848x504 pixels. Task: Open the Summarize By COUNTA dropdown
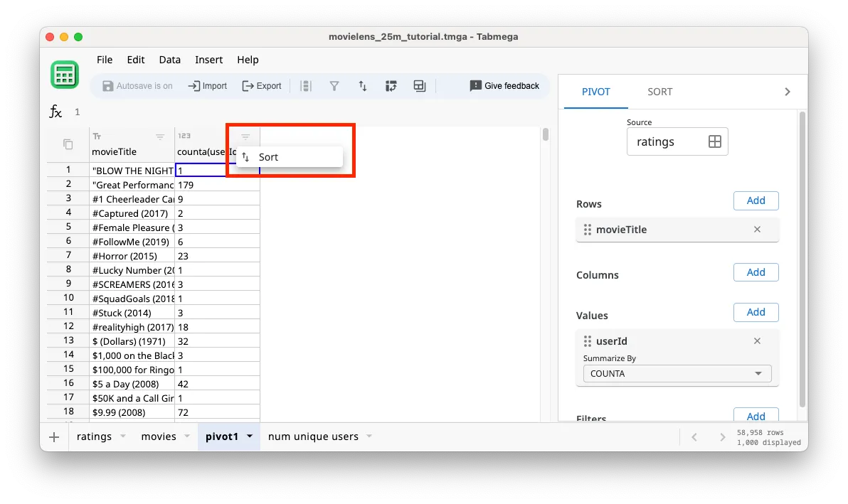(x=677, y=373)
